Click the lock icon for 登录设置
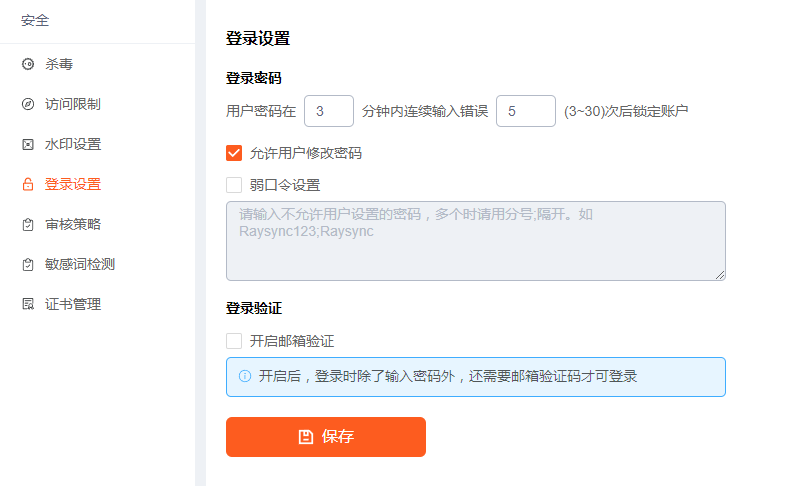Viewport: 794px width, 486px height. click(28, 184)
